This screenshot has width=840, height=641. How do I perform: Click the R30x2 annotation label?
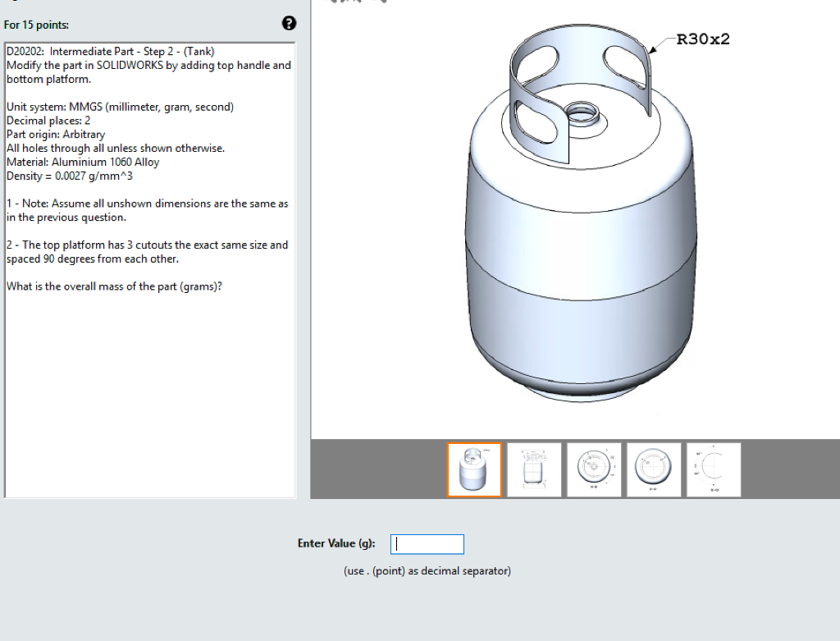click(x=704, y=39)
